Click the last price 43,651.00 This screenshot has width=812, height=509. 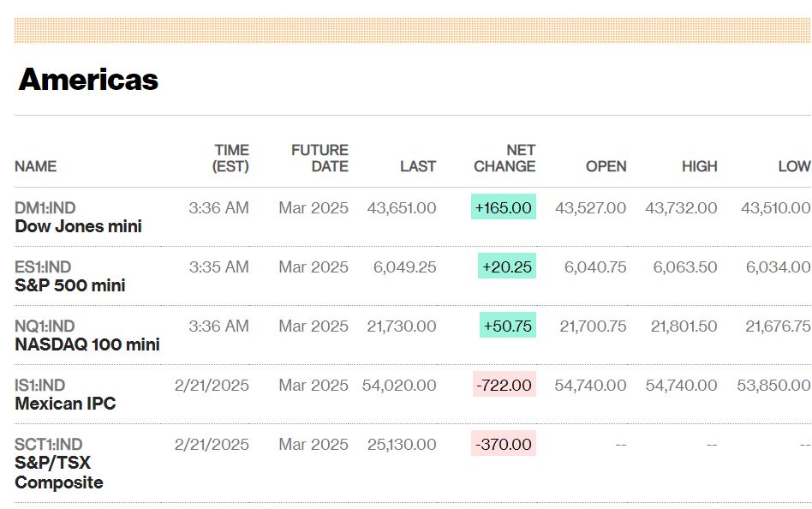pyautogui.click(x=402, y=208)
